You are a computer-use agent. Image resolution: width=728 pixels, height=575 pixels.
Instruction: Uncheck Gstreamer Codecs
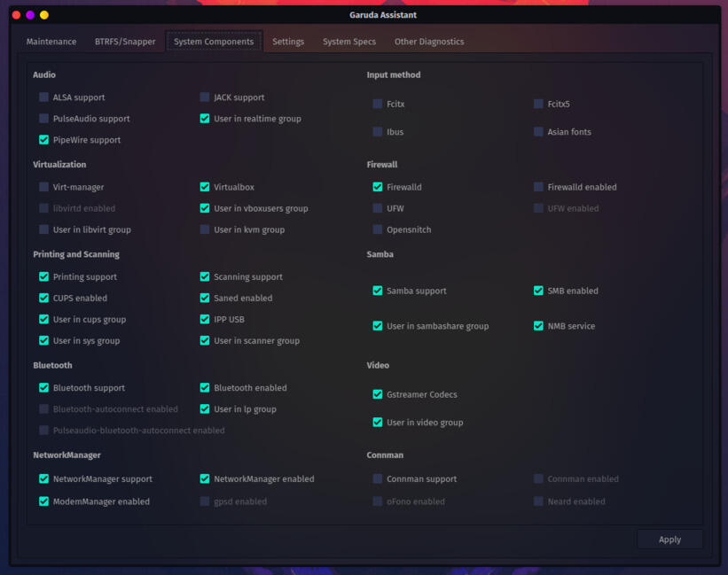pyautogui.click(x=378, y=394)
